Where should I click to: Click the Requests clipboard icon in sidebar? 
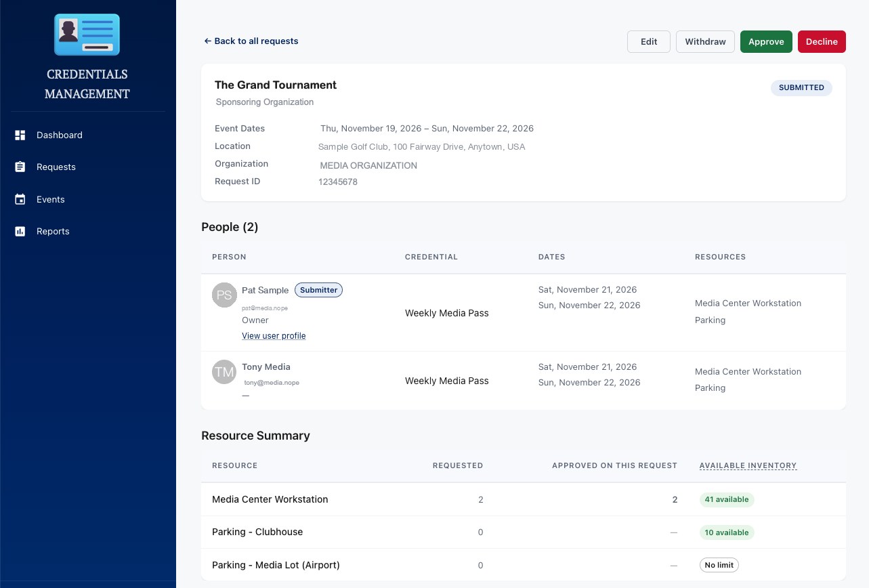[20, 167]
